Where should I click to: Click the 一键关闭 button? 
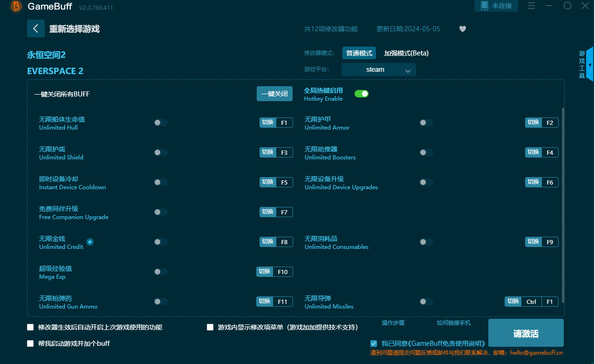click(275, 94)
